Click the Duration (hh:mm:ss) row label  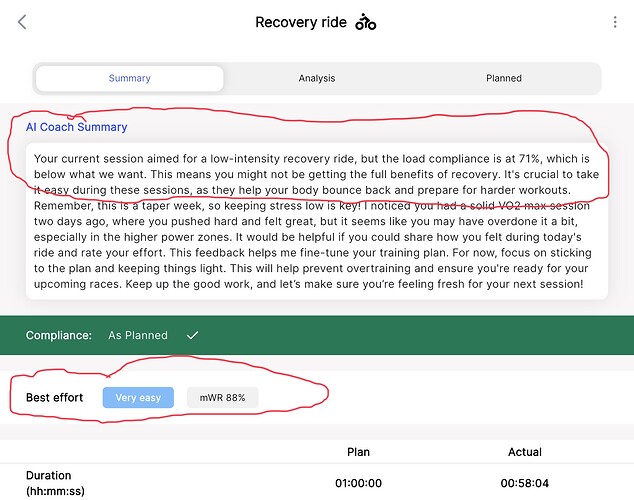tap(48, 482)
